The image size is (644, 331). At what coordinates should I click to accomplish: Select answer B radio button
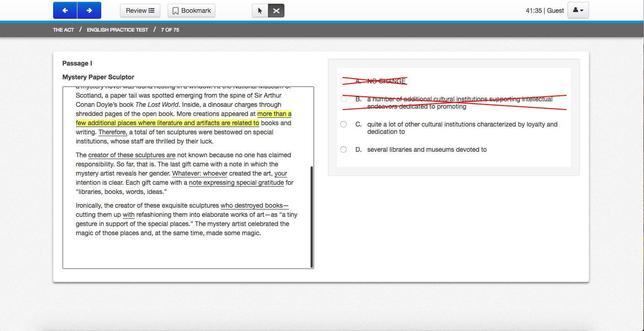point(344,99)
